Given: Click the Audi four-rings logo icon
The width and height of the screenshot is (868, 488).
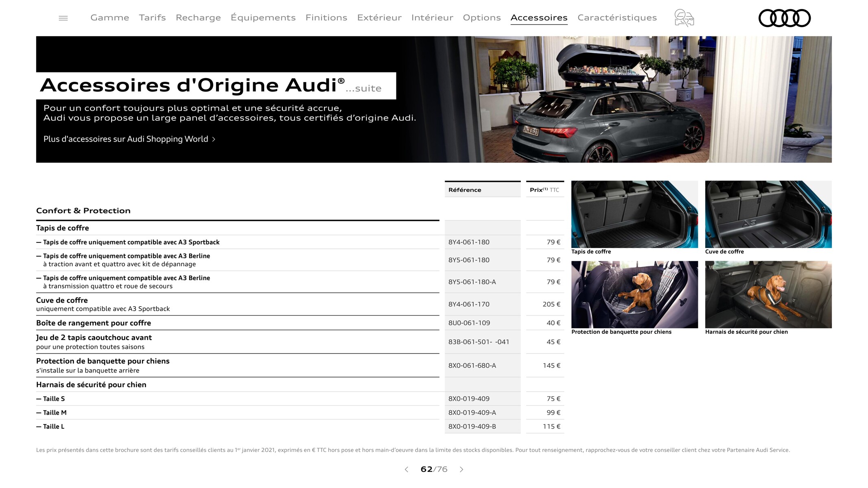Looking at the screenshot, I should (783, 16).
